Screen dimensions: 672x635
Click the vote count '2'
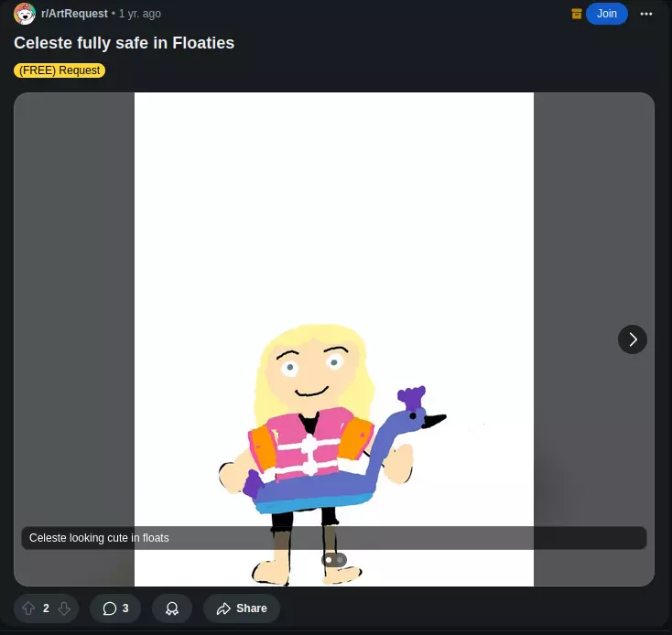[x=47, y=608]
